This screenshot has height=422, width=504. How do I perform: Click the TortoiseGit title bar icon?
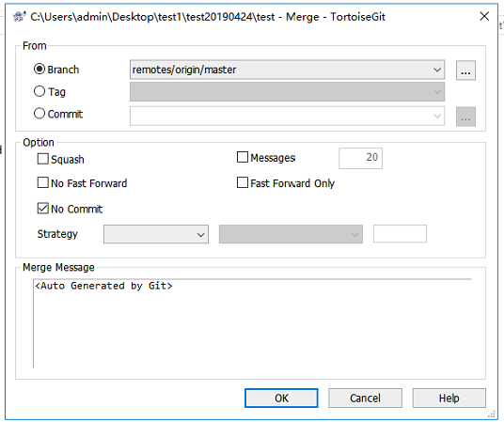20,16
